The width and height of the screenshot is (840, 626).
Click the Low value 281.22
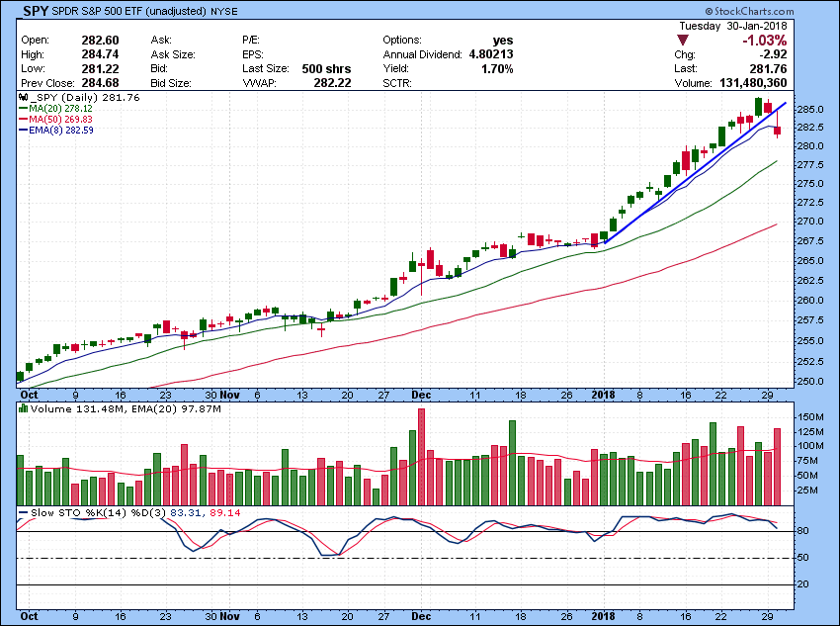tap(100, 68)
